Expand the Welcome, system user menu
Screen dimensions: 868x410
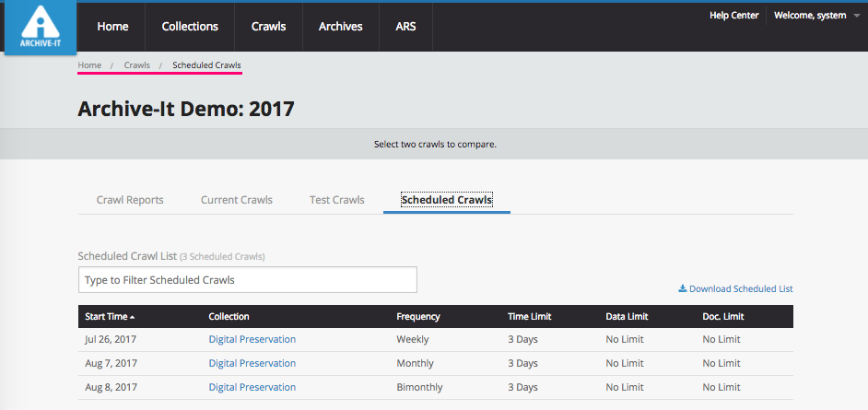[x=810, y=16]
